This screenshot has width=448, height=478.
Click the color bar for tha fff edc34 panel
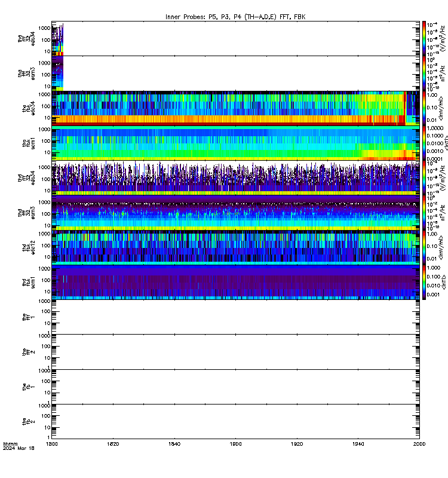click(x=424, y=38)
